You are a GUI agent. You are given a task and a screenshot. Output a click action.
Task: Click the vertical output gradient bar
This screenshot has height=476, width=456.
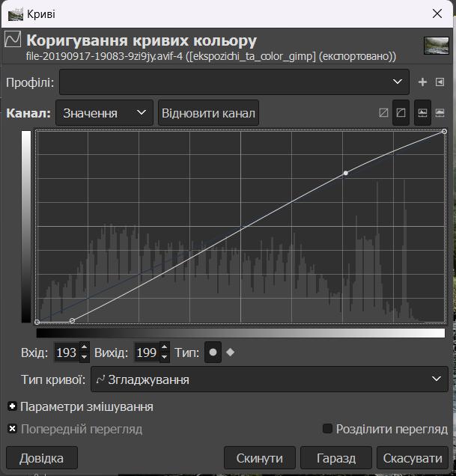26,227
